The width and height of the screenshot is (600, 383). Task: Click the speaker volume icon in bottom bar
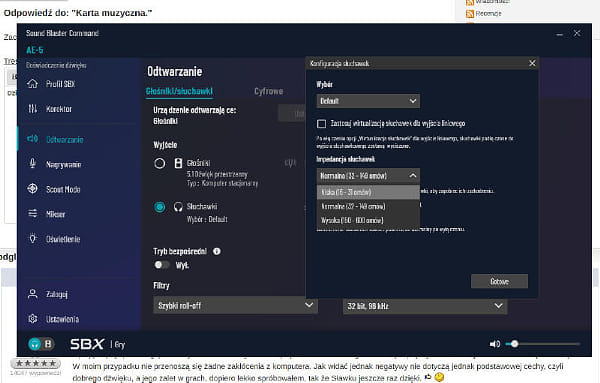point(495,344)
